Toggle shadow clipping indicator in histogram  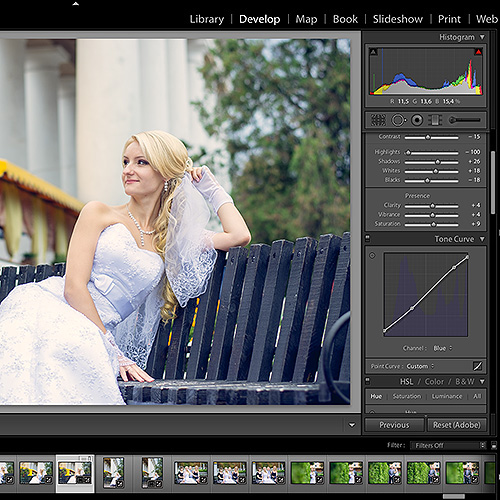click(373, 52)
